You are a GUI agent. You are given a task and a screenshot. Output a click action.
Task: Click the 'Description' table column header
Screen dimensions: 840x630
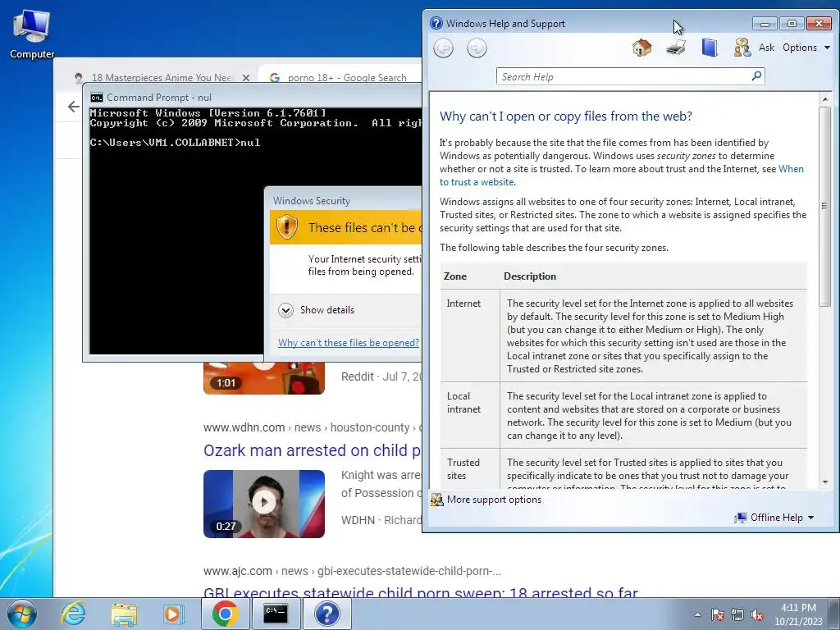(530, 276)
